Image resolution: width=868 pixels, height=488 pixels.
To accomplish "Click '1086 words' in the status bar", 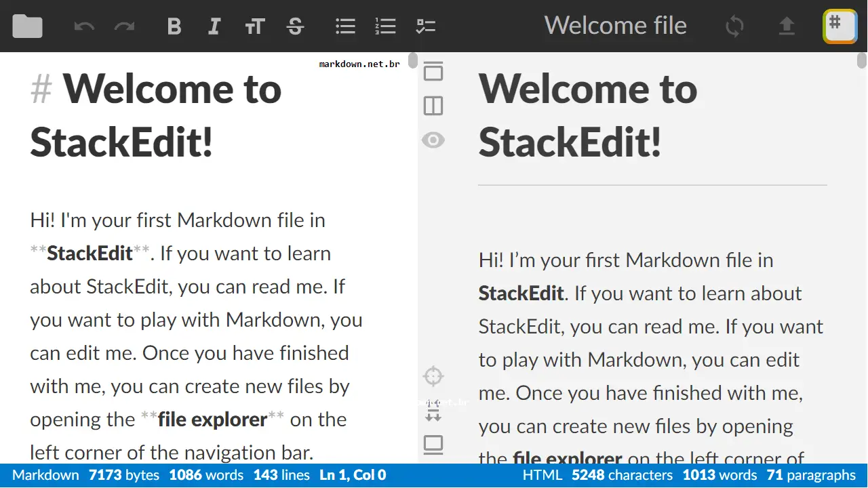I will click(206, 475).
